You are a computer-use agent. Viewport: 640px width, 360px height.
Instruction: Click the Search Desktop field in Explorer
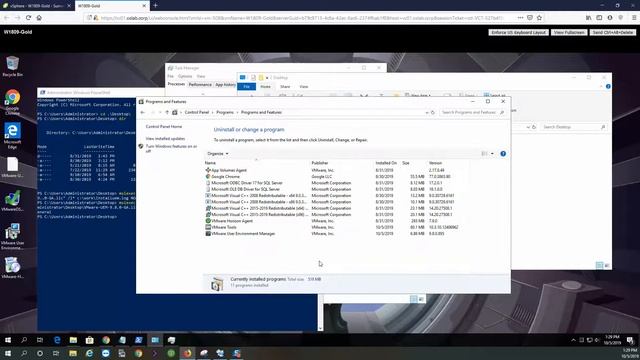coord(573,127)
